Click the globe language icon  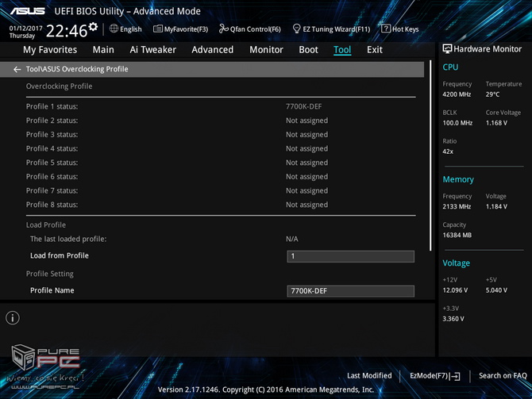click(114, 29)
